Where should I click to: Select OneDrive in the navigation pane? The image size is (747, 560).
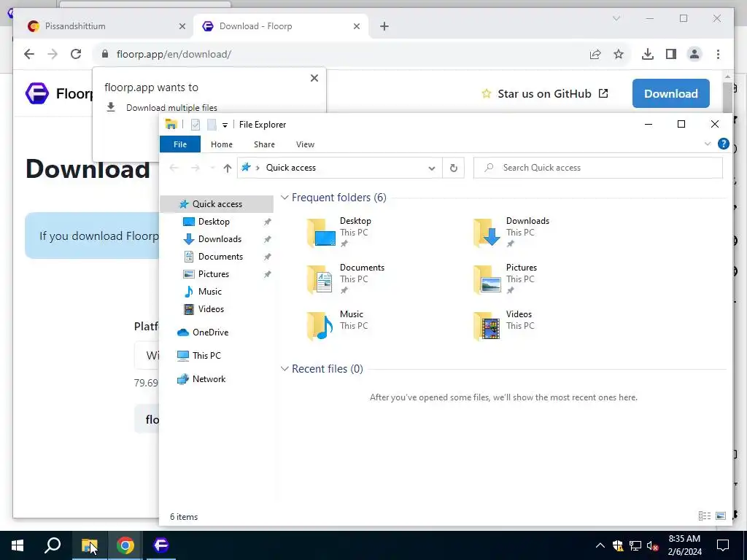coord(209,332)
